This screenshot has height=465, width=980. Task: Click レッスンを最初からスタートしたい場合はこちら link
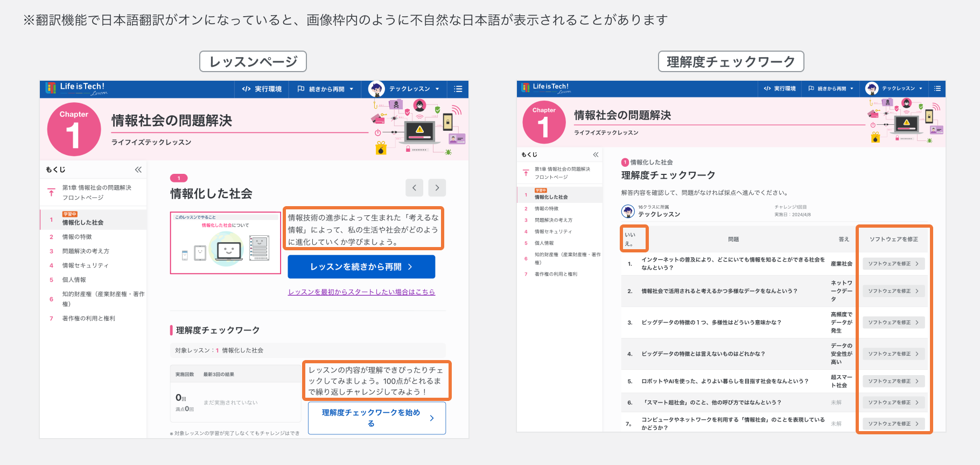pos(361,292)
